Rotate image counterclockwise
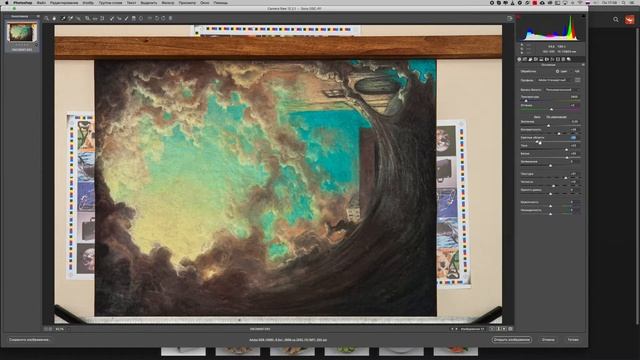Viewport: 640px width, 360px height. [x=157, y=18]
